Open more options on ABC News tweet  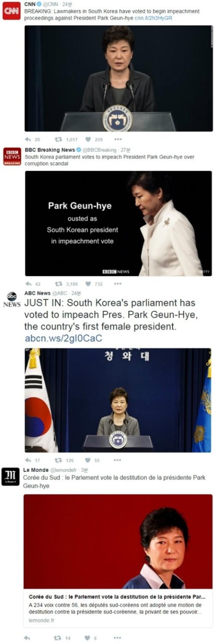(x=118, y=460)
